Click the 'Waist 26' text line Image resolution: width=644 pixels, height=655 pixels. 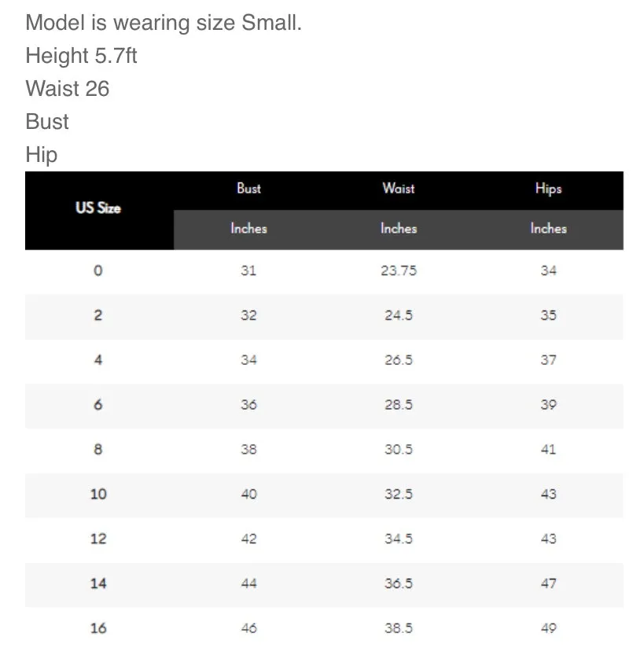pyautogui.click(x=68, y=89)
